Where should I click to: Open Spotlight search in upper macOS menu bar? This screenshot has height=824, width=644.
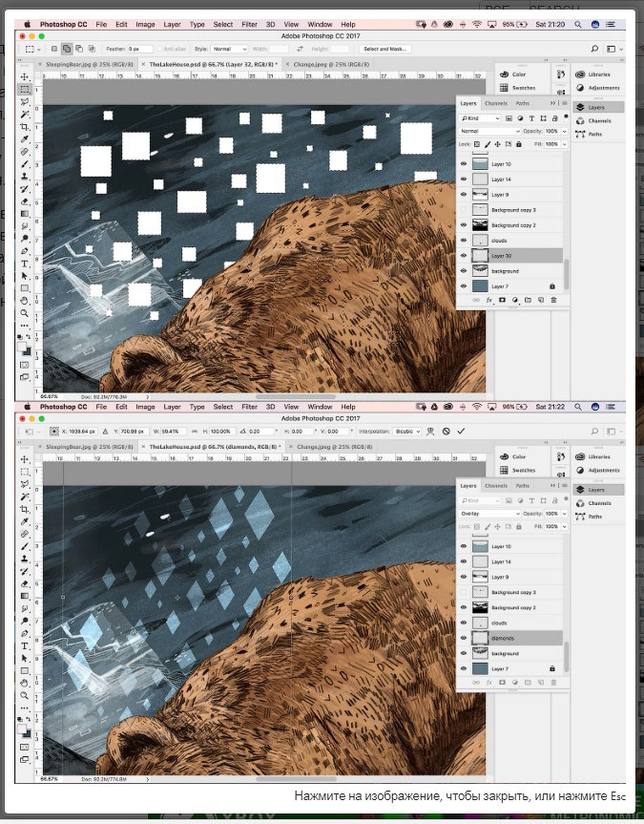pyautogui.click(x=578, y=24)
